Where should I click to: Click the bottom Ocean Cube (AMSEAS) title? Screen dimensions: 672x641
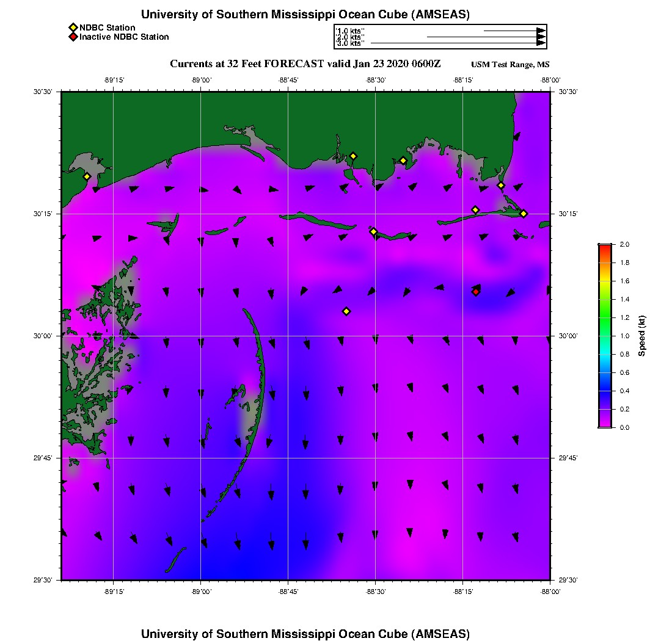click(305, 633)
